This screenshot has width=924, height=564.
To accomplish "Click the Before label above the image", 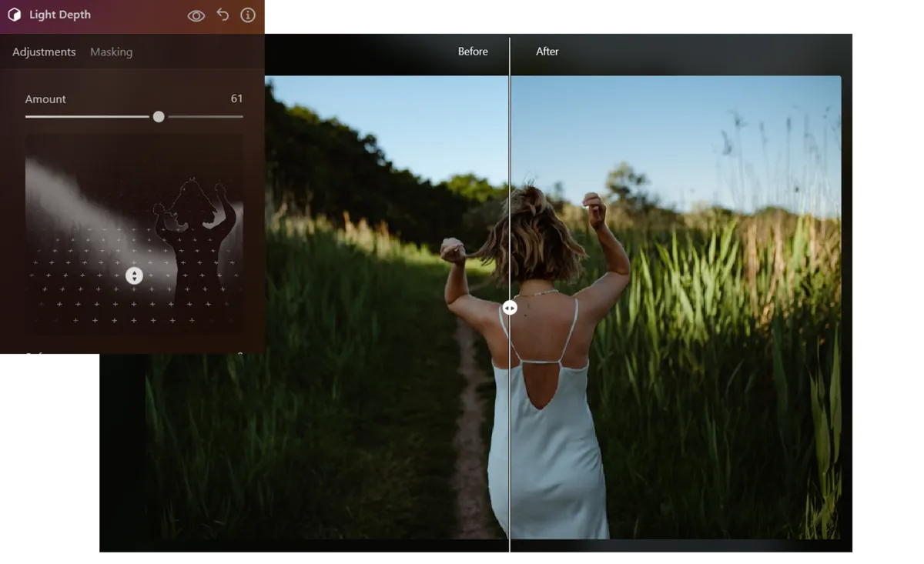I will 473,52.
